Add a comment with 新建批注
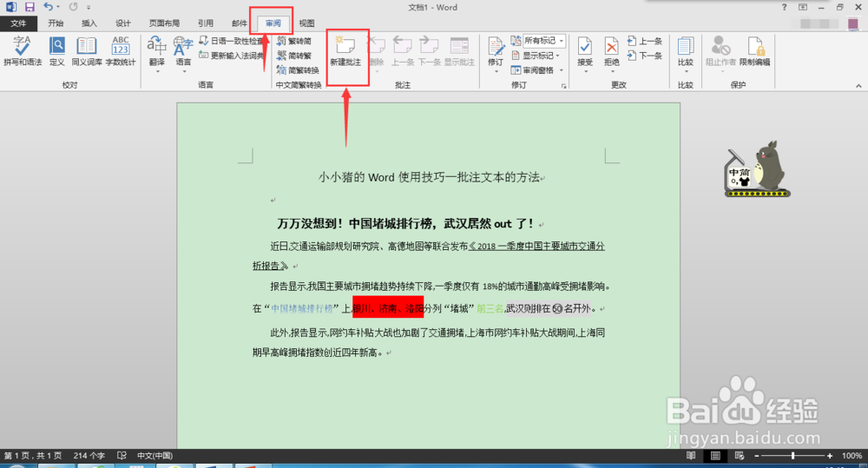The image size is (868, 468). (x=345, y=51)
